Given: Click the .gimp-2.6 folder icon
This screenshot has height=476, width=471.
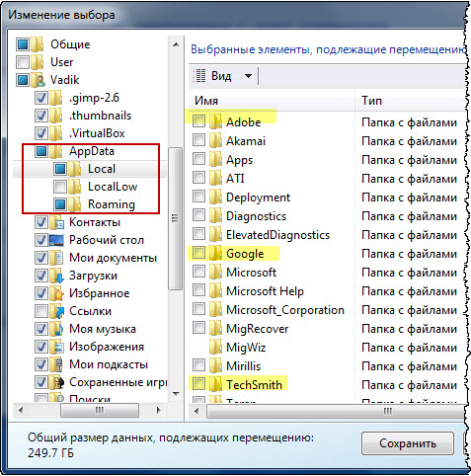Looking at the screenshot, I should click(x=56, y=98).
